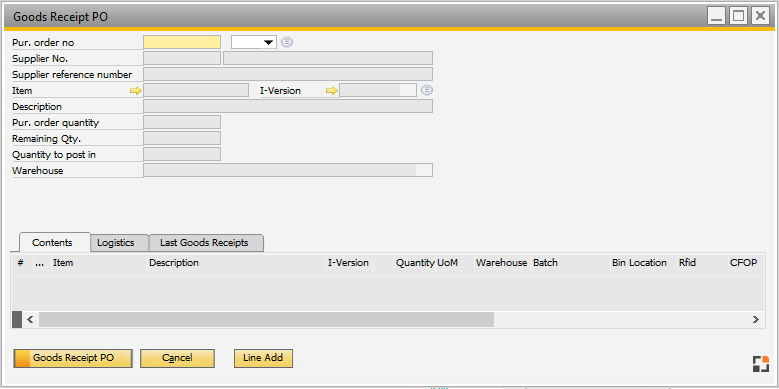Click the supplier name field beside Supplier No.
Screen dimensions: 779x389
pyautogui.click(x=328, y=58)
